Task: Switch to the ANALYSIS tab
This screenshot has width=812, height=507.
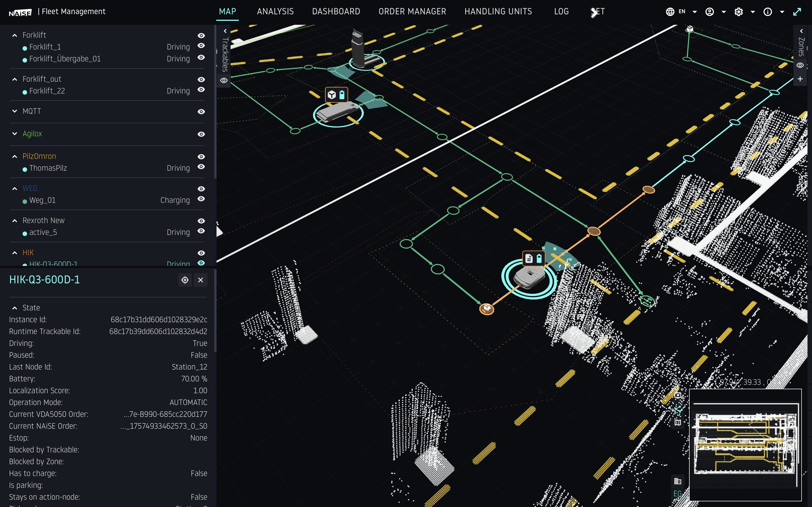Action: pos(275,12)
